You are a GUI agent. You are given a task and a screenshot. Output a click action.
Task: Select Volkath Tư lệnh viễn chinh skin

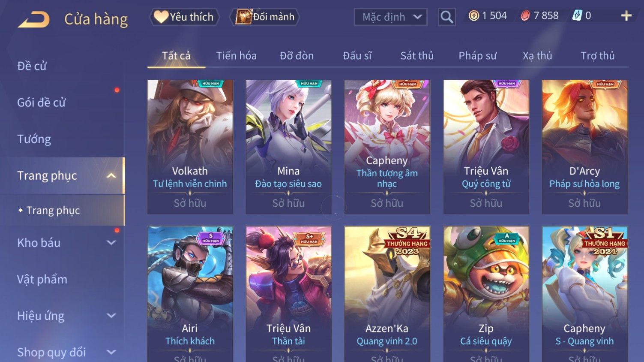tap(190, 147)
